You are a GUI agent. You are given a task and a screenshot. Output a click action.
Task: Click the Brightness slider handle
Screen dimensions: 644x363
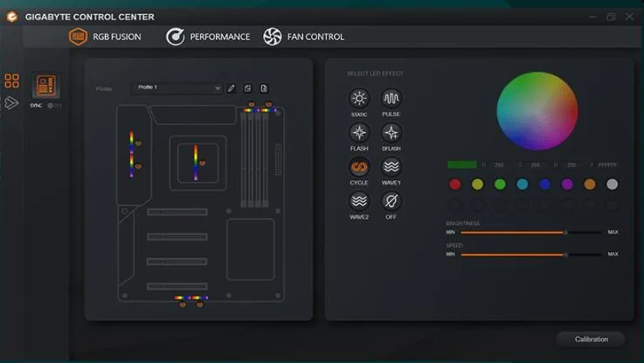click(x=565, y=233)
